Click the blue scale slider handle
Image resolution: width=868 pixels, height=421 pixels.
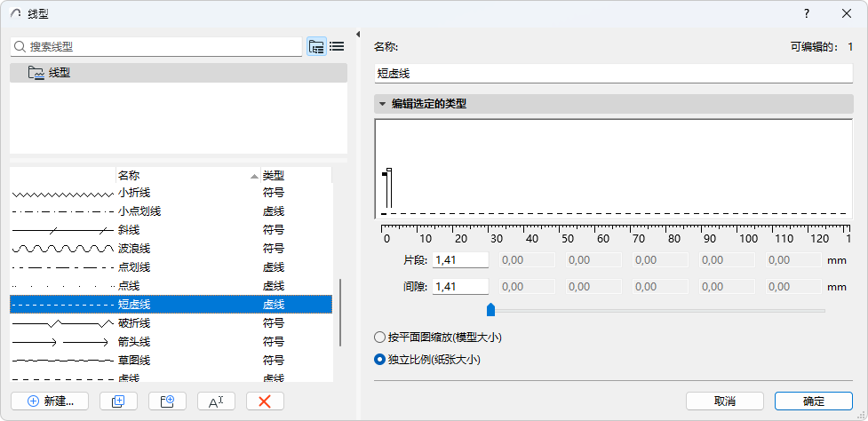point(490,310)
